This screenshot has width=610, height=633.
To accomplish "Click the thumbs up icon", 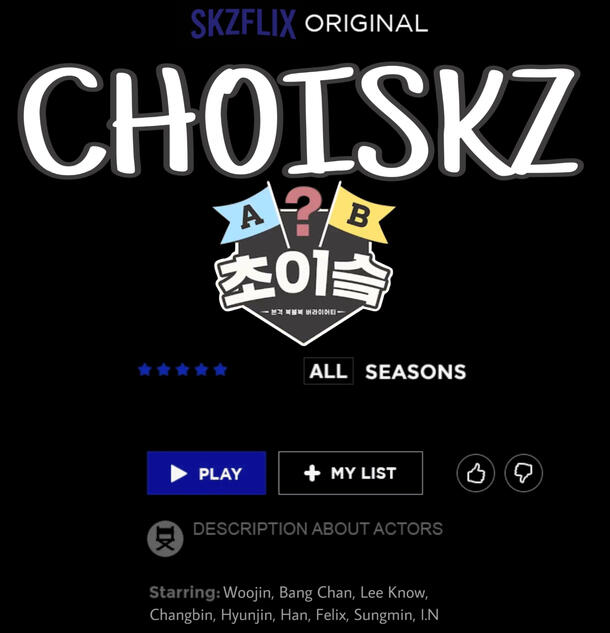I will [475, 473].
